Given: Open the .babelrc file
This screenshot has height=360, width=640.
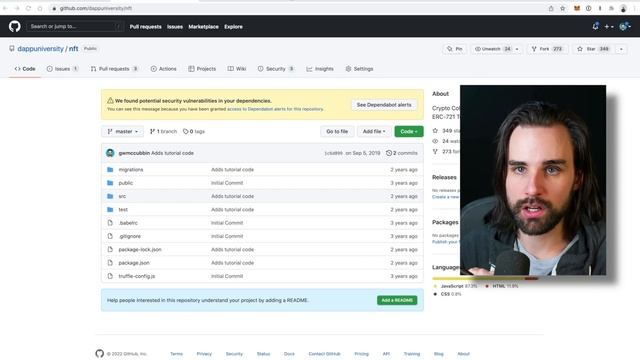Looking at the screenshot, I should (x=128, y=223).
